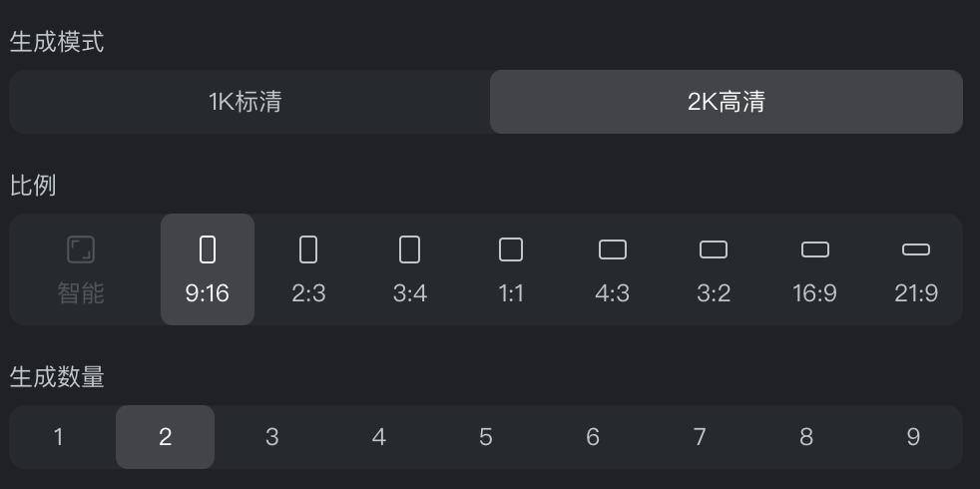
Task: Select 6 as the generation quantity
Action: (x=593, y=437)
